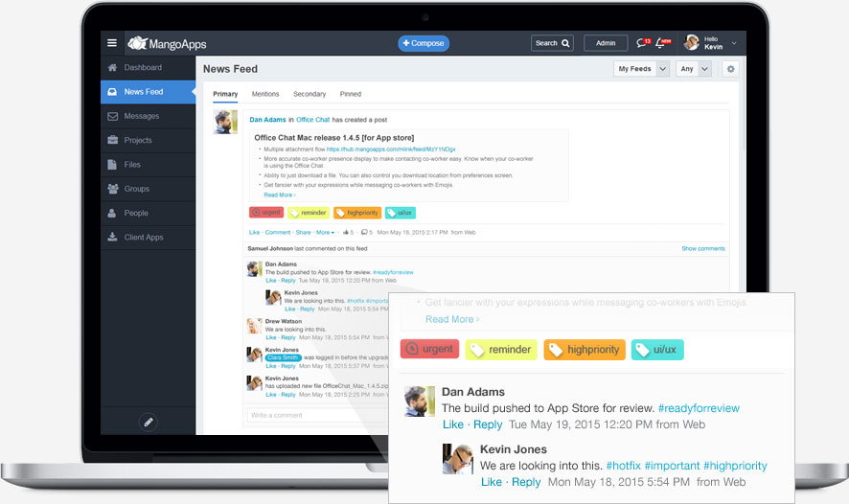
Task: Open the chat notifications icon with badge 13
Action: point(643,43)
